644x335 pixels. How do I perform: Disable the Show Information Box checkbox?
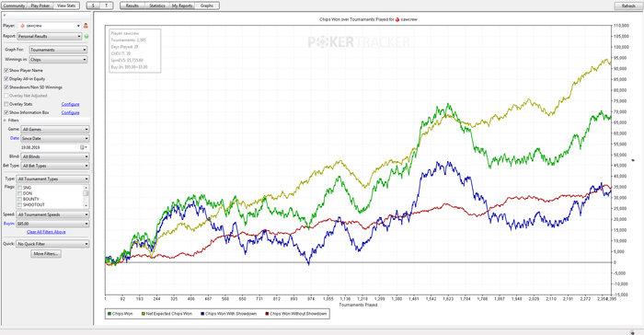[6, 112]
